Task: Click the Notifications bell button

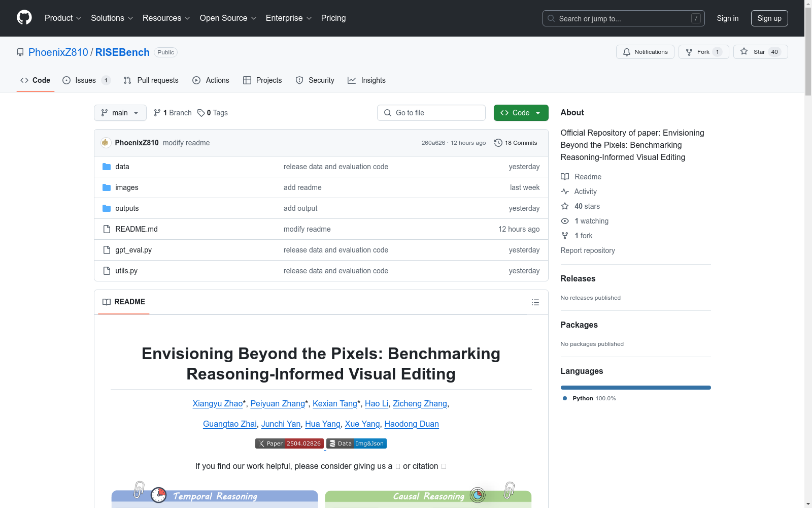Action: [645, 52]
